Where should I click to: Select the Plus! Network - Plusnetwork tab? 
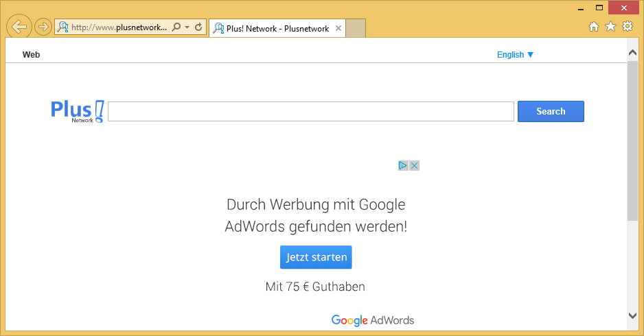point(277,28)
